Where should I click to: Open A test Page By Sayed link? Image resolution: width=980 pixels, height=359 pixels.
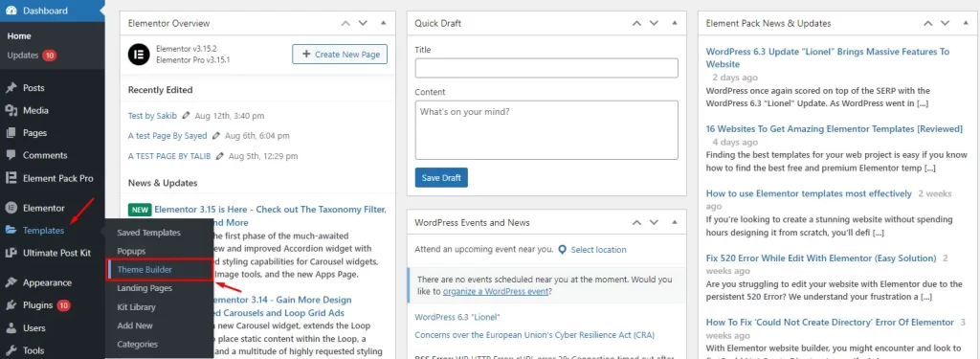click(x=167, y=136)
